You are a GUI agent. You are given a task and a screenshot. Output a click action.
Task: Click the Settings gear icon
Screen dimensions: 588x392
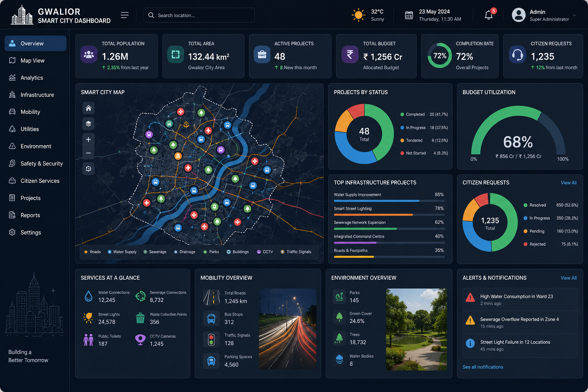tap(12, 232)
